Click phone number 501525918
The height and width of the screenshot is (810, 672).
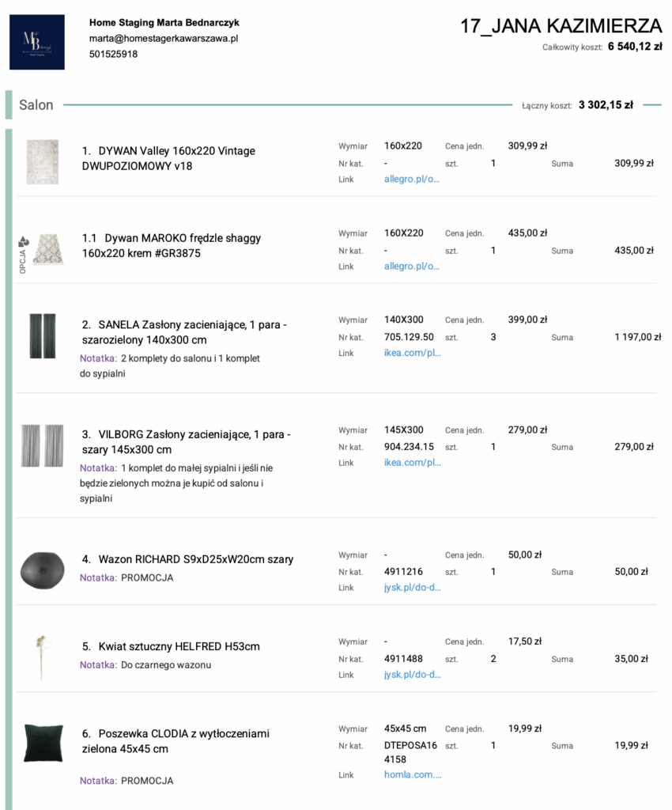[x=105, y=55]
